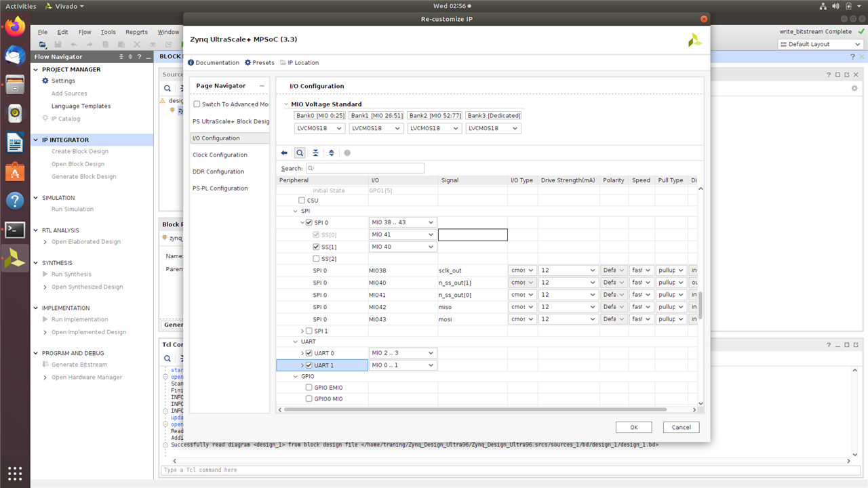Click the Cancel button
The width and height of the screenshot is (868, 488).
pyautogui.click(x=681, y=427)
